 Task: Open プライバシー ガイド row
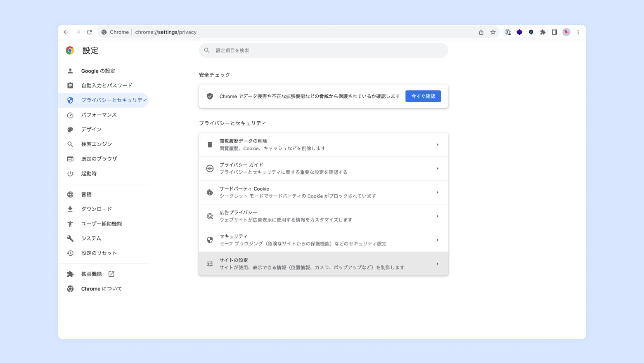[x=324, y=169]
